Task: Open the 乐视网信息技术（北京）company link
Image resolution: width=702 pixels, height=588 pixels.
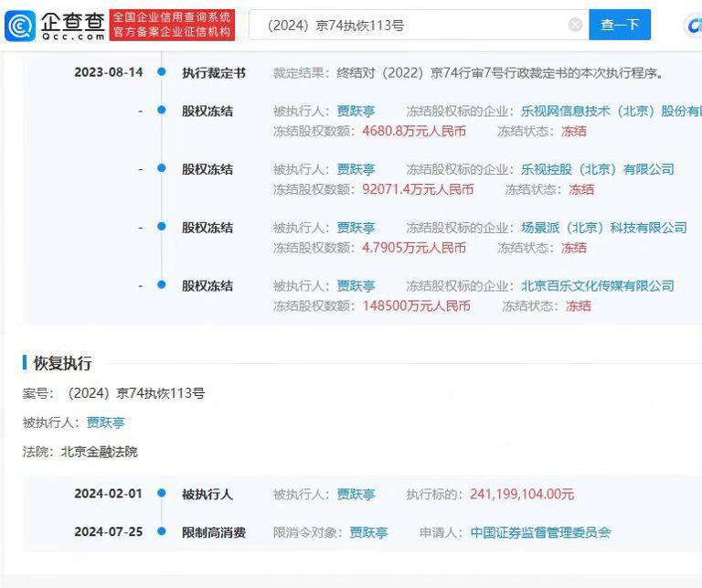Action: click(611, 111)
